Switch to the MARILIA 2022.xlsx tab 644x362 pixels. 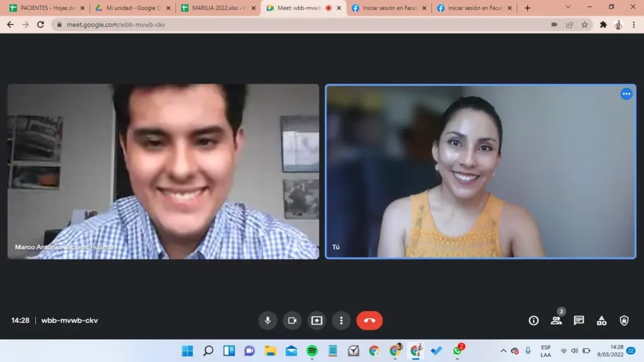tap(216, 8)
